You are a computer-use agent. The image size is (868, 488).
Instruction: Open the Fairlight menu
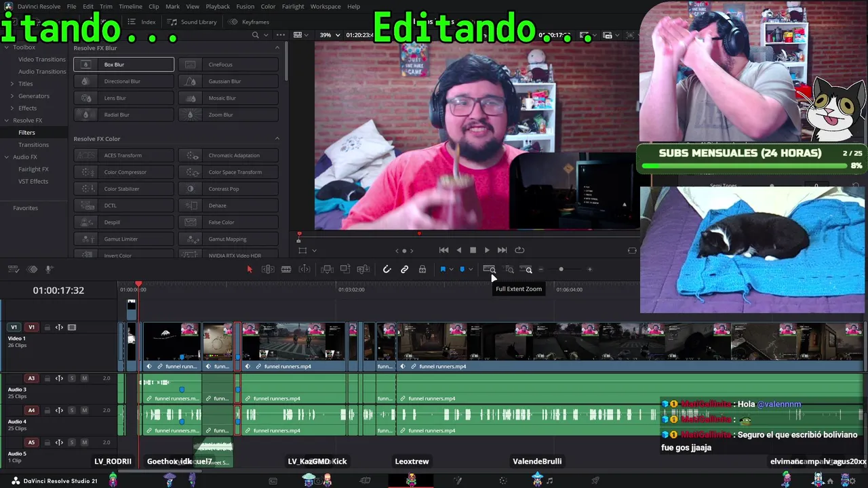[293, 6]
